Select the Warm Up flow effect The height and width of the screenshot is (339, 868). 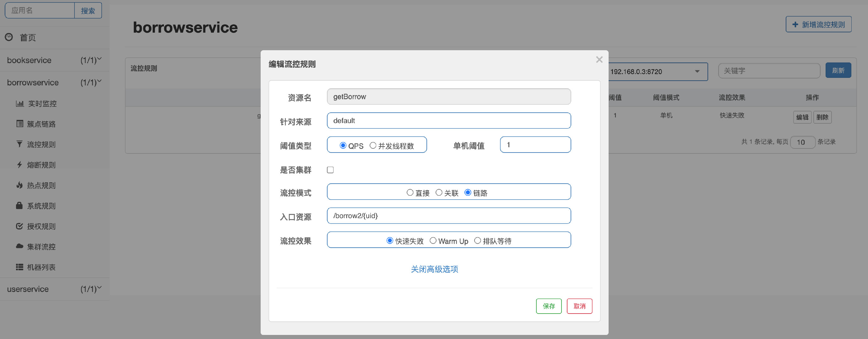coord(433,241)
